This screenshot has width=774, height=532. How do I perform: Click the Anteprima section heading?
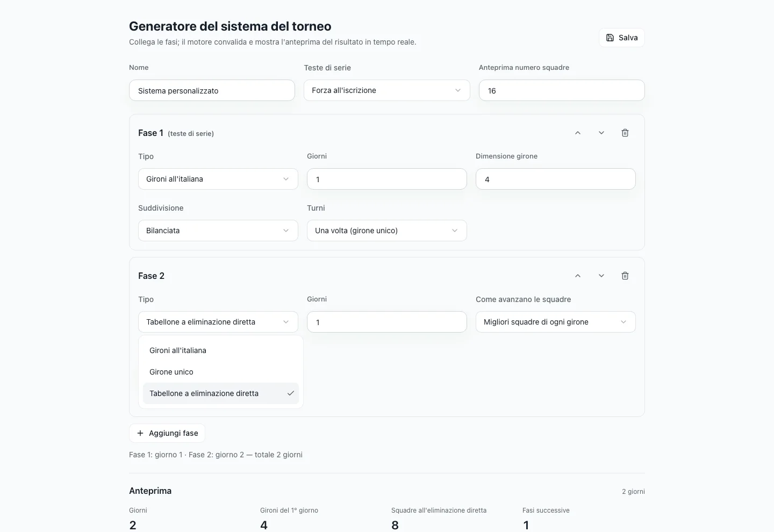coord(150,491)
